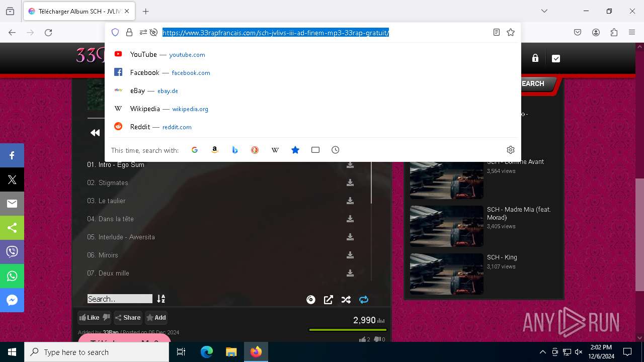The width and height of the screenshot is (644, 362).
Task: Open SCH - King video link
Action: [502, 257]
